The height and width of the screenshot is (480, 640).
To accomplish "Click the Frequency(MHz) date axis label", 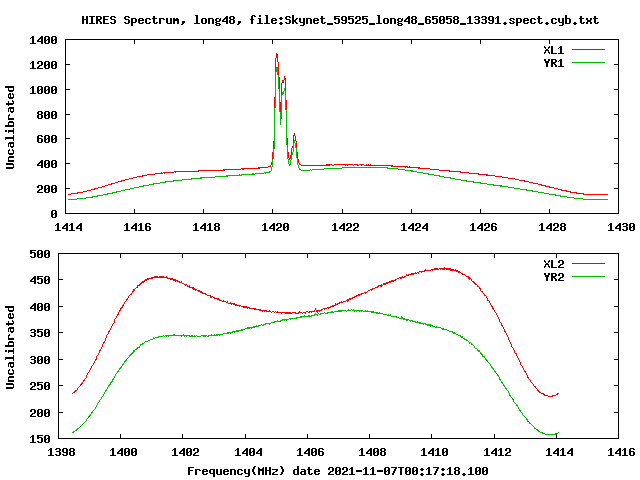I will tap(338, 471).
